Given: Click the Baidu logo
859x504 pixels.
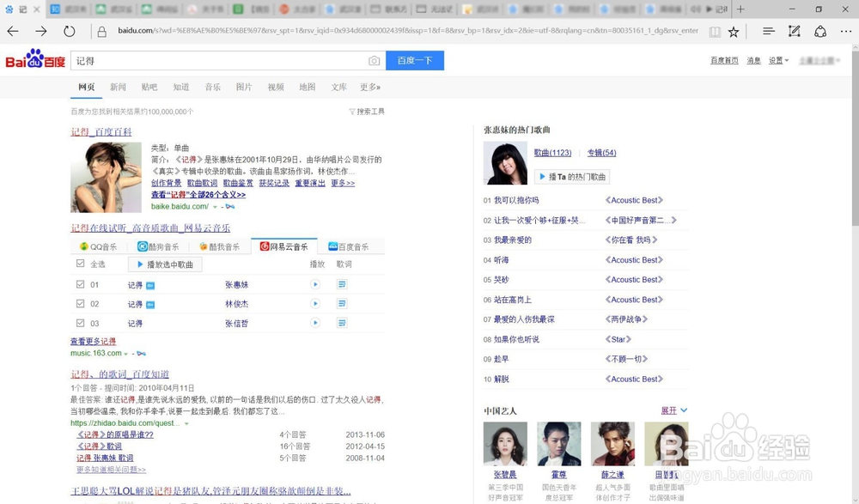Looking at the screenshot, I should click(x=35, y=60).
